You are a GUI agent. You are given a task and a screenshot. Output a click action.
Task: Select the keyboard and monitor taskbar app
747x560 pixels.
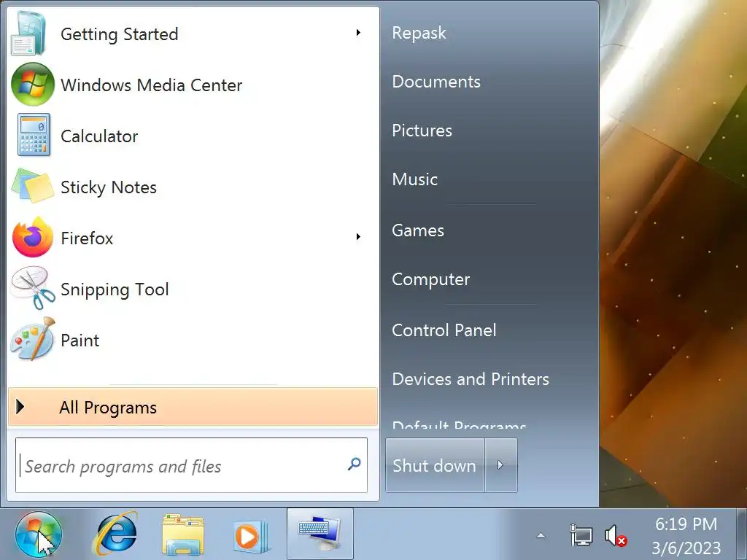tap(320, 534)
